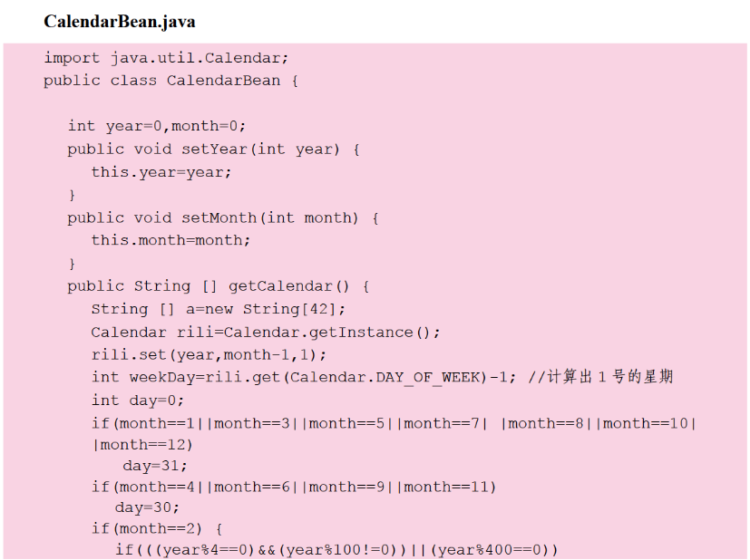Click the this.year=year statement

pyautogui.click(x=161, y=171)
